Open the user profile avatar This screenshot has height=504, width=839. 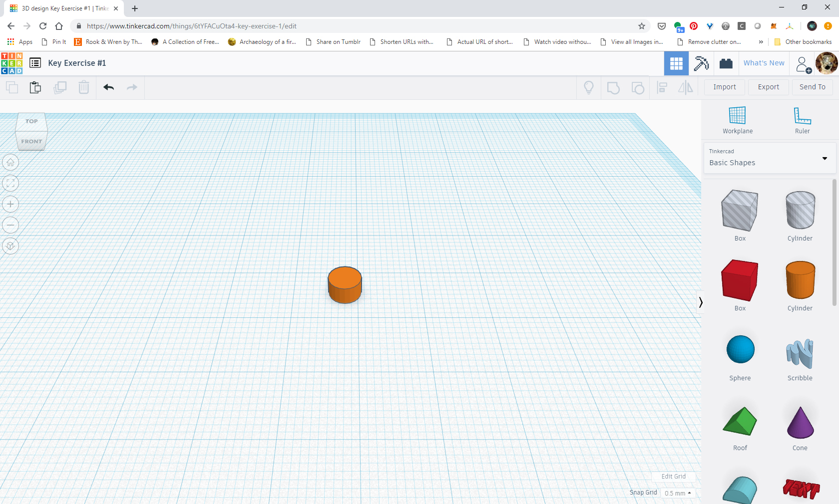(x=827, y=63)
